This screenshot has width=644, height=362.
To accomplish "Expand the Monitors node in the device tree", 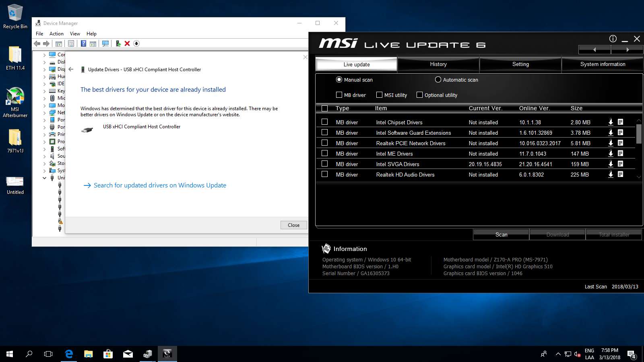I will [44, 105].
